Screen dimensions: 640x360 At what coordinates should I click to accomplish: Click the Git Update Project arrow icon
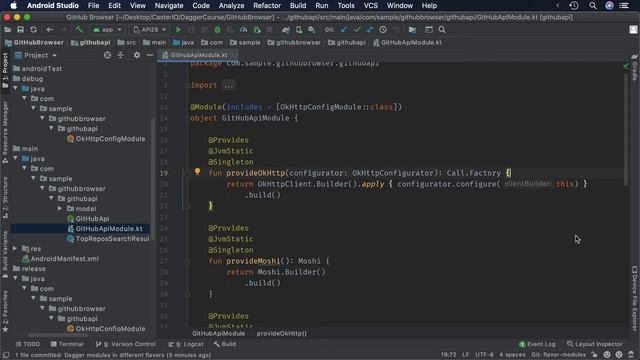coord(344,30)
